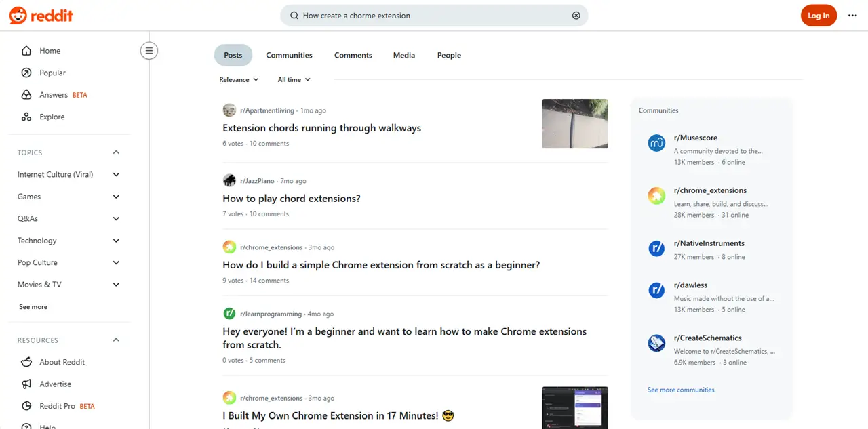The height and width of the screenshot is (429, 868).
Task: Click See more topics
Action: [x=33, y=307]
